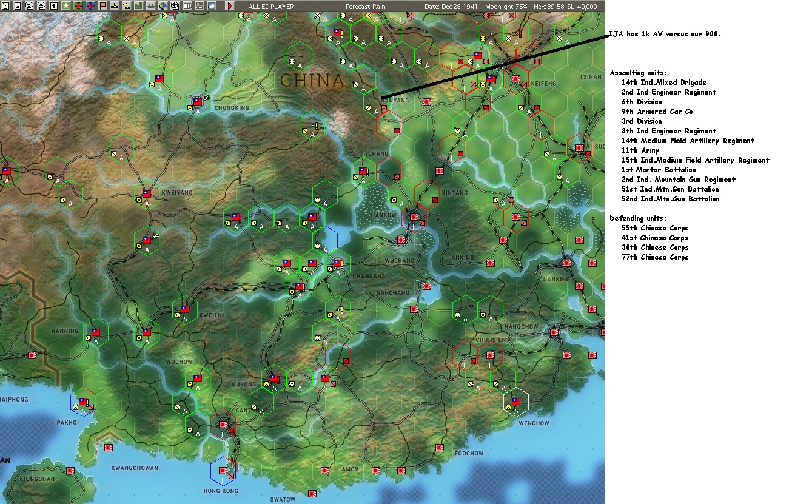Click the green factory-shaped toolbar icon

[x=139, y=5]
